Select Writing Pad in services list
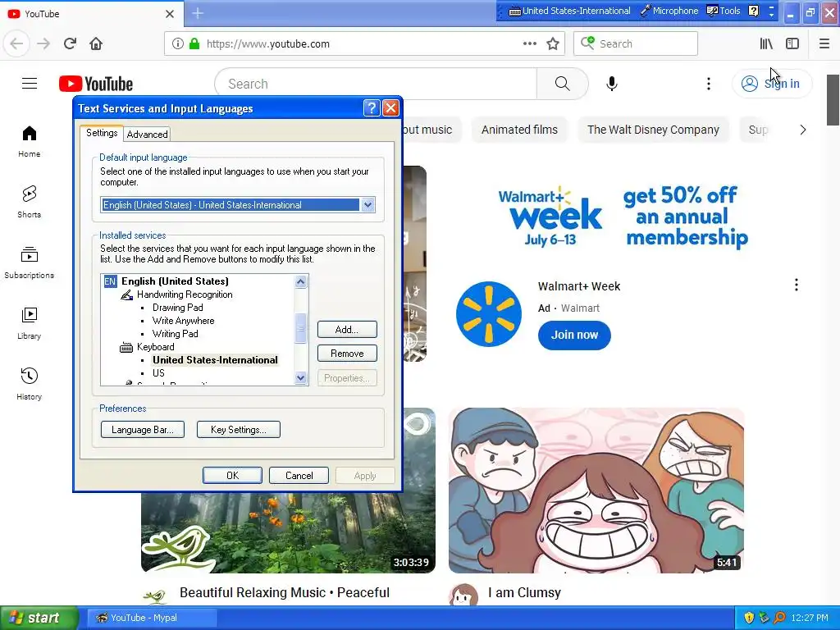 (x=176, y=334)
